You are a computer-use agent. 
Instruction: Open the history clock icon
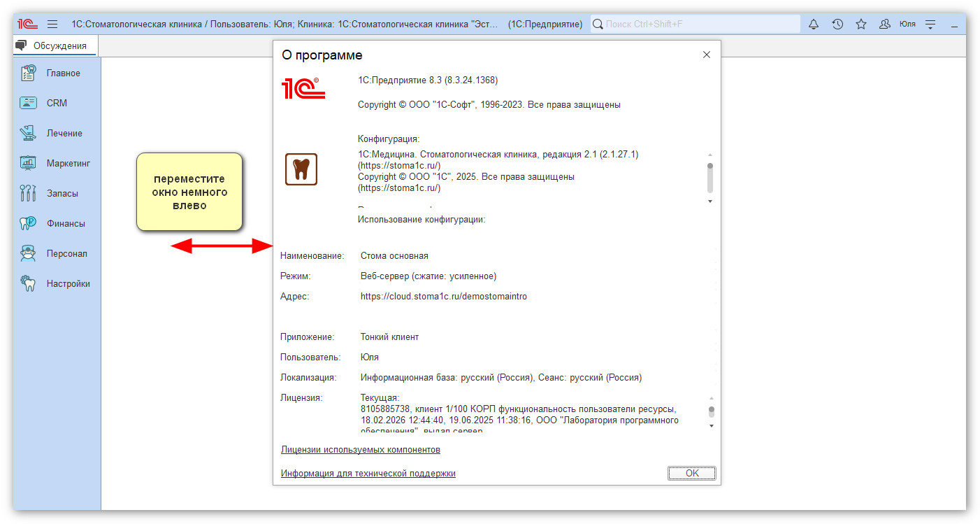tap(837, 24)
